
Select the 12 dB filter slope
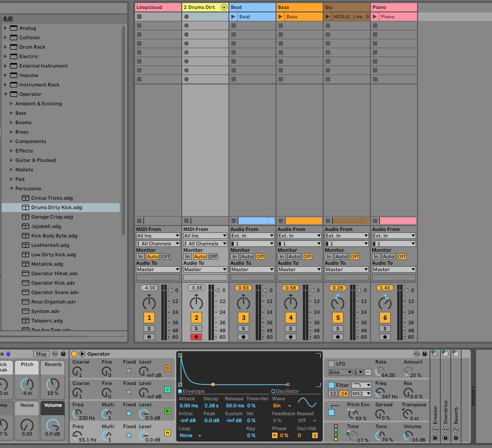click(333, 394)
